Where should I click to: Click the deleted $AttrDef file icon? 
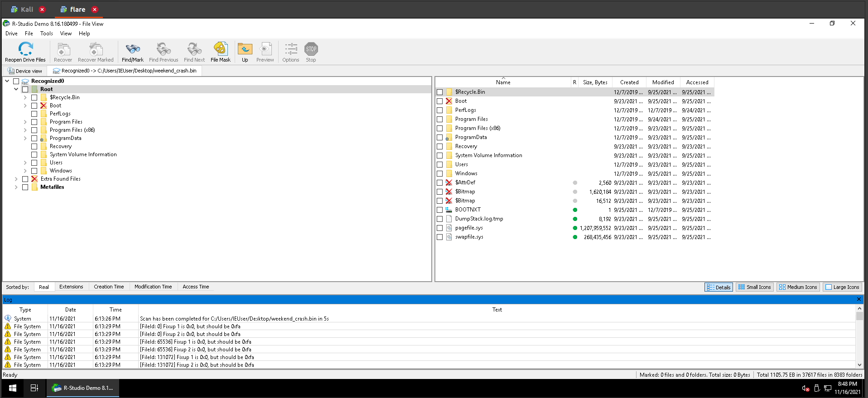click(x=449, y=182)
